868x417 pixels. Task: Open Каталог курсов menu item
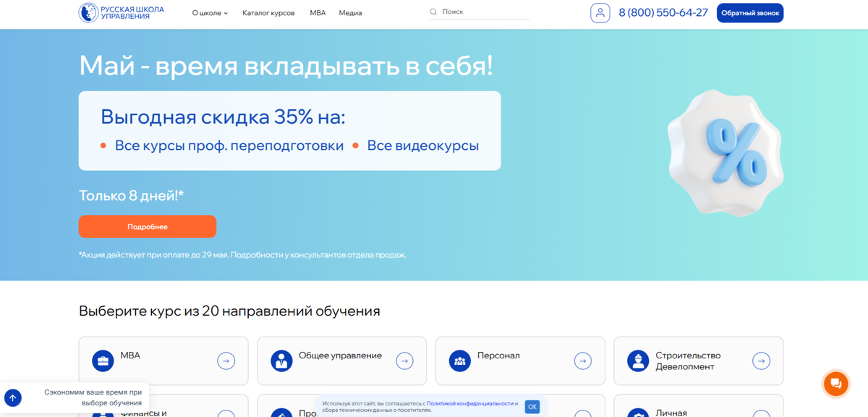tap(268, 13)
